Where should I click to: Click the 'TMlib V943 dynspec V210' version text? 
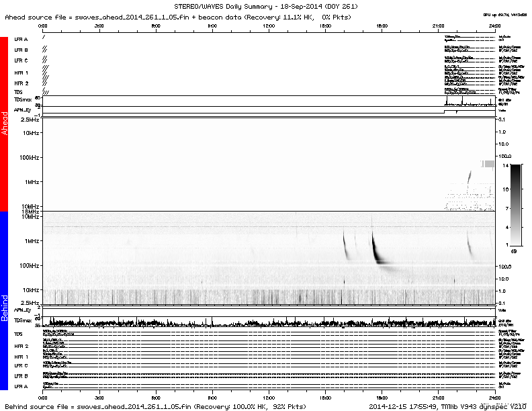tap(484, 406)
